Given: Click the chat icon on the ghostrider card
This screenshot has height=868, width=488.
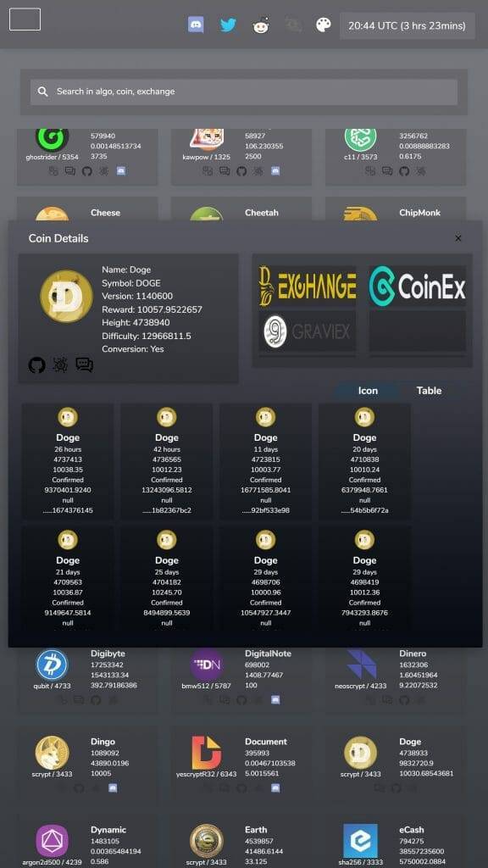Looking at the screenshot, I should 70,171.
